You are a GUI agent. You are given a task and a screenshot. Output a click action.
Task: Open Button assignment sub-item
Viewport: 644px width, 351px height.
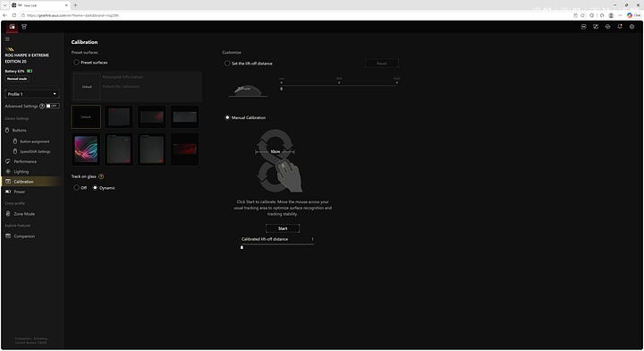35,141
